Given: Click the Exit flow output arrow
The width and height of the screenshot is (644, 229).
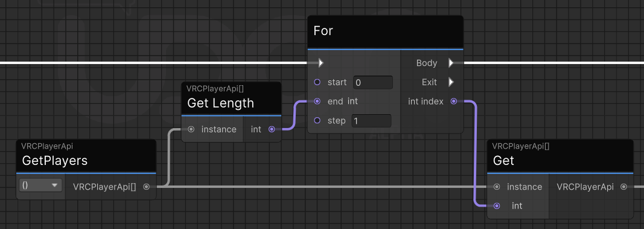Looking at the screenshot, I should click(x=451, y=82).
